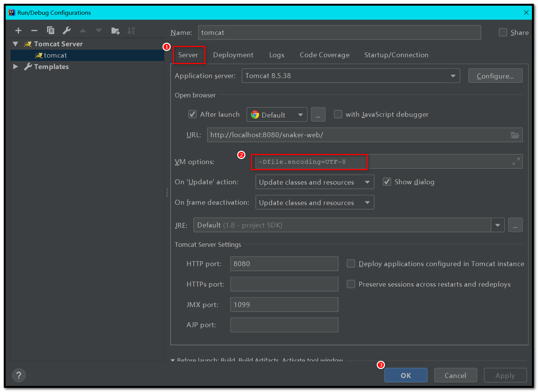Switch to the Code Coverage tab
This screenshot has width=538, height=392.
[325, 55]
